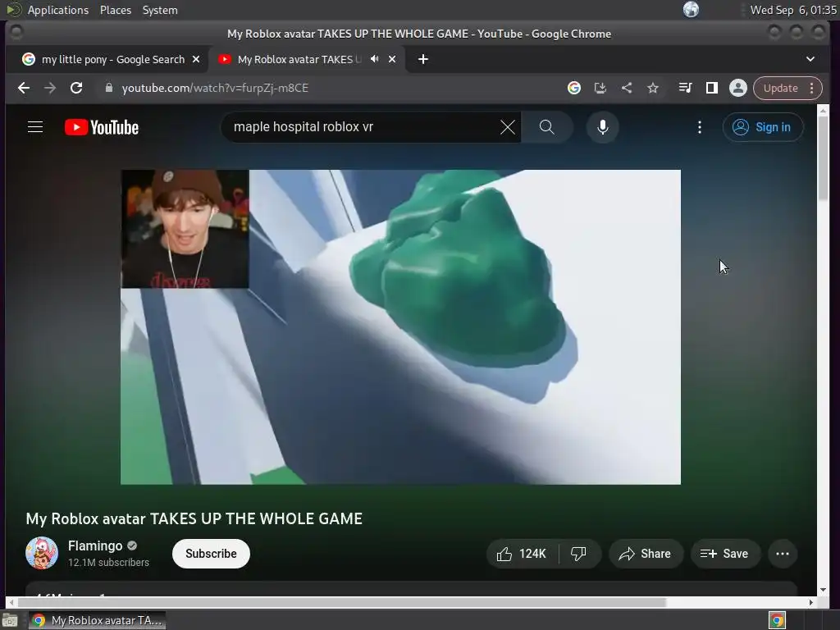Click the Share button
Image resolution: width=840 pixels, height=630 pixels.
coord(646,554)
